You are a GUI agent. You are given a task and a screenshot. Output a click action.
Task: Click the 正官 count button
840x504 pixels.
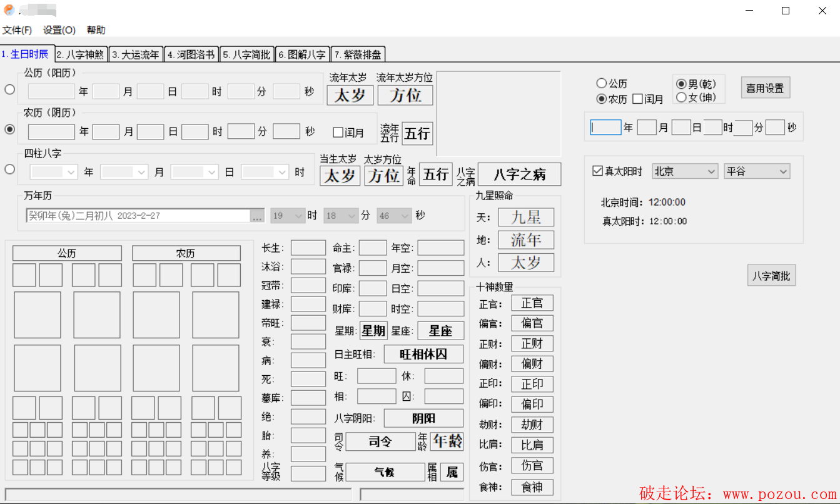(532, 303)
